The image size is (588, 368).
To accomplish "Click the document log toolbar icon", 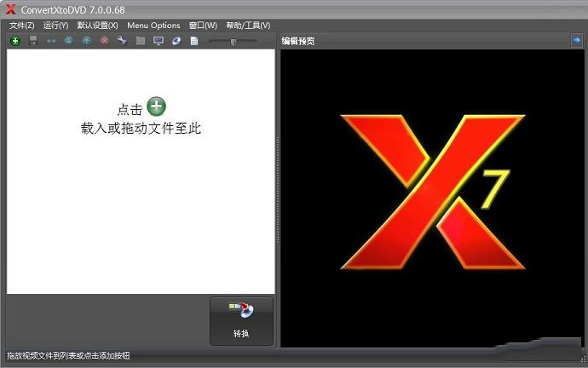I will 194,41.
